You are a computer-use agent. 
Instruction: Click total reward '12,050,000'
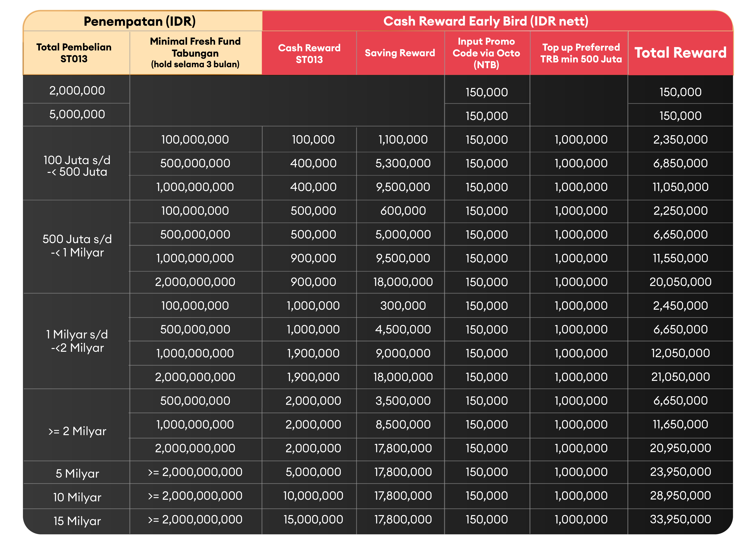click(x=680, y=353)
